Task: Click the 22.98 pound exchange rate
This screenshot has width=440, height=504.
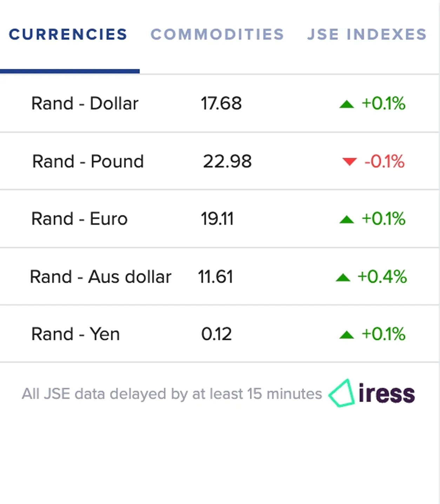Action: (227, 162)
